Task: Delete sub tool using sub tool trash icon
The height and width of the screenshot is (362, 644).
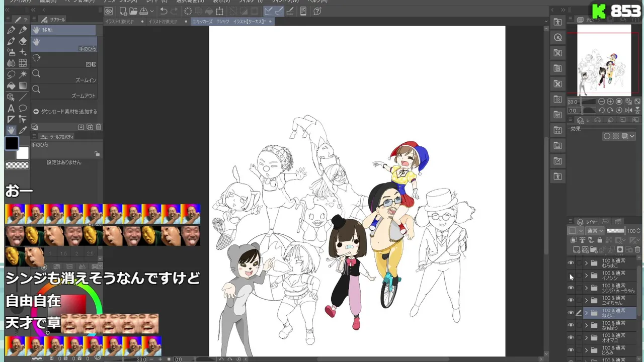Action: coord(99,127)
